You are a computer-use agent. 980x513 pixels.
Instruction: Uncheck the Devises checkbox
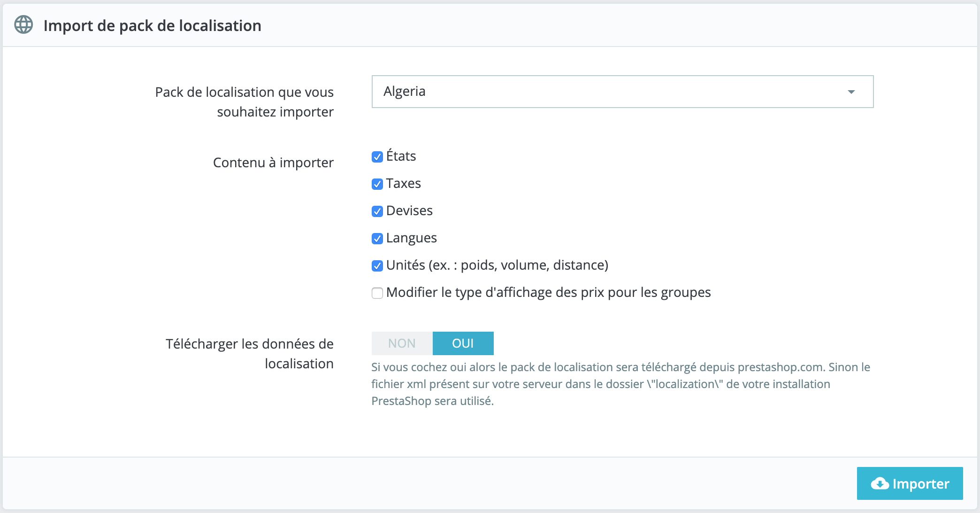(377, 211)
